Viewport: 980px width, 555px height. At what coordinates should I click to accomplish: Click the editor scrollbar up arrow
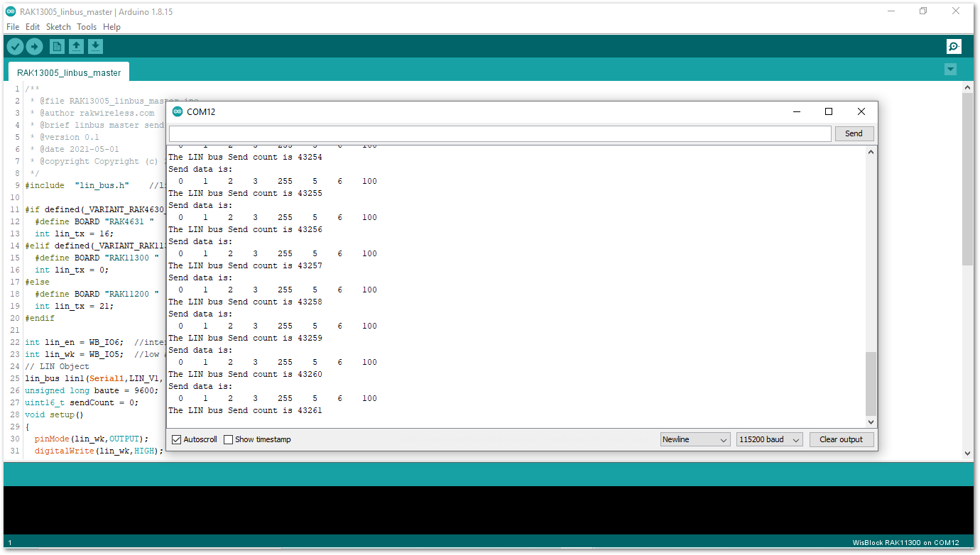click(967, 87)
